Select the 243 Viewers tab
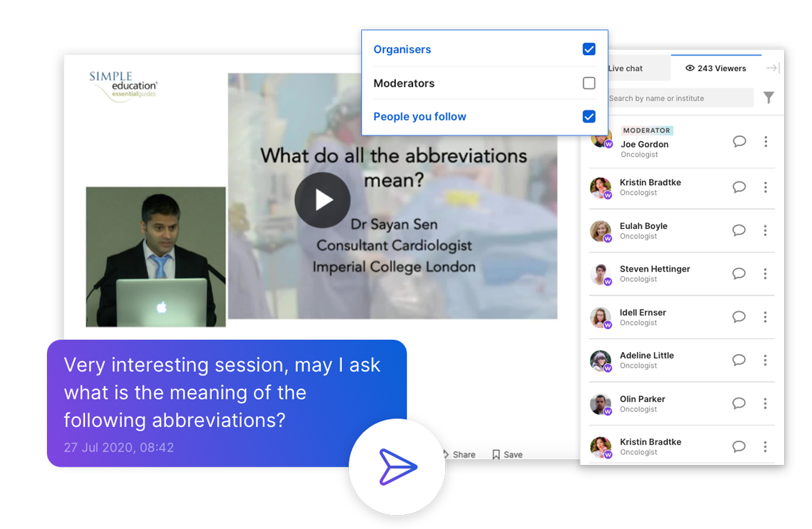The image size is (812, 529). (716, 68)
